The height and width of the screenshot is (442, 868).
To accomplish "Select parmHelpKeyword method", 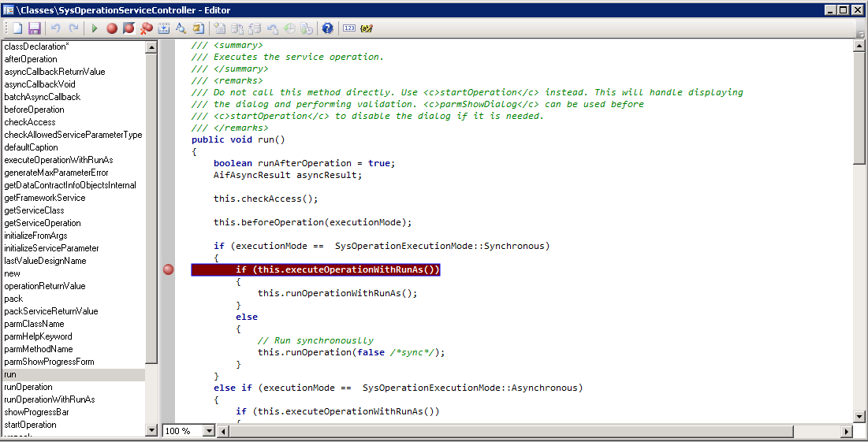I will [x=38, y=337].
